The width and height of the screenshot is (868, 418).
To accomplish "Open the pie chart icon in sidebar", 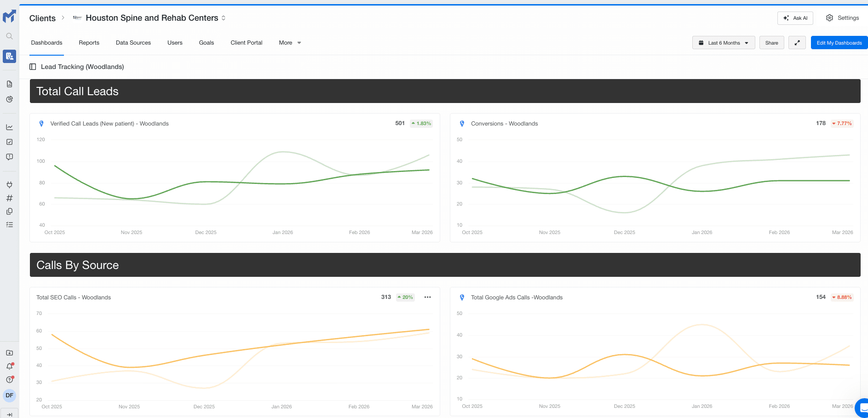I will click(9, 99).
